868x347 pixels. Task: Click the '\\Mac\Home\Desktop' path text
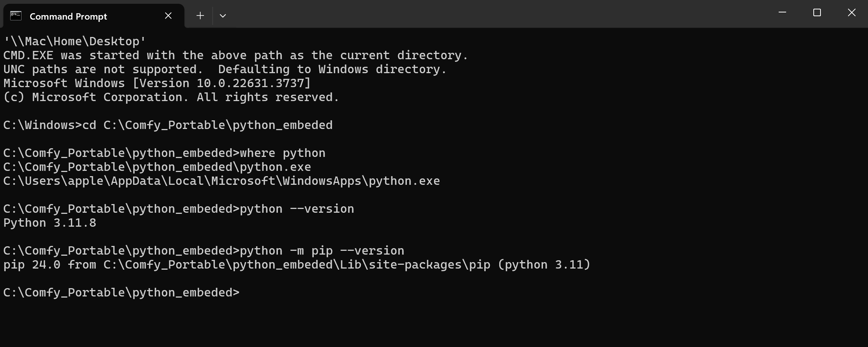(x=75, y=41)
